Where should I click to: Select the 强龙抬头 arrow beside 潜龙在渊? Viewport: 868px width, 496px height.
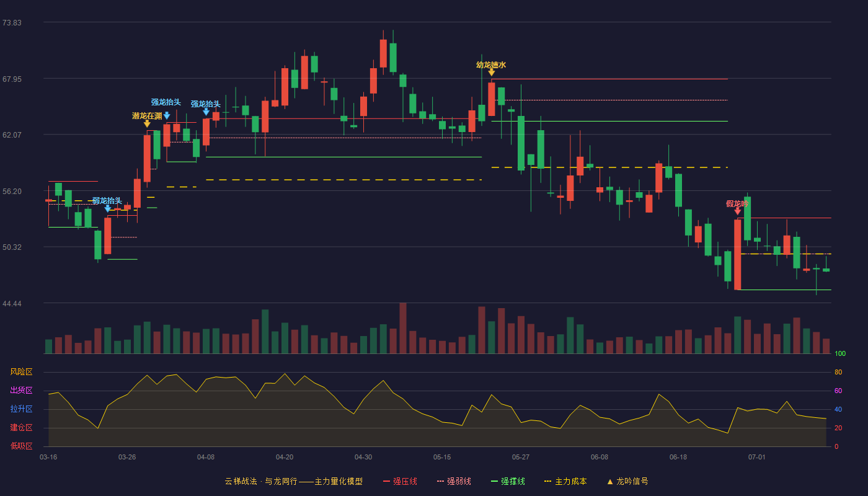point(167,116)
